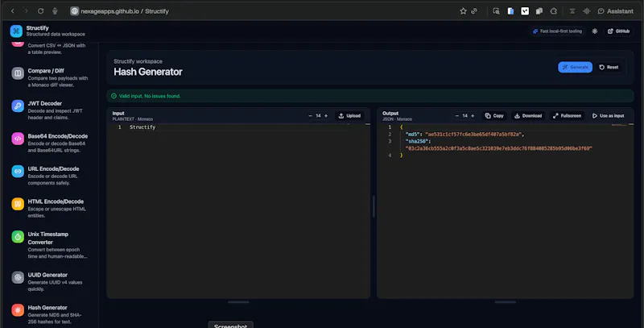Open the extensions puzzle icon
The image size is (644, 328).
[554, 11]
